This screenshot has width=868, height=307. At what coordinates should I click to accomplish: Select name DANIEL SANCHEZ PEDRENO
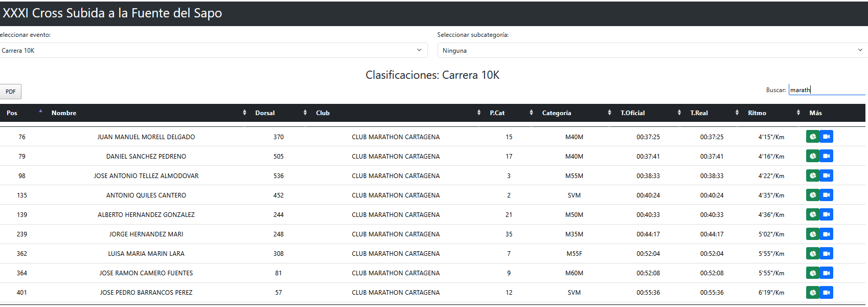146,157
